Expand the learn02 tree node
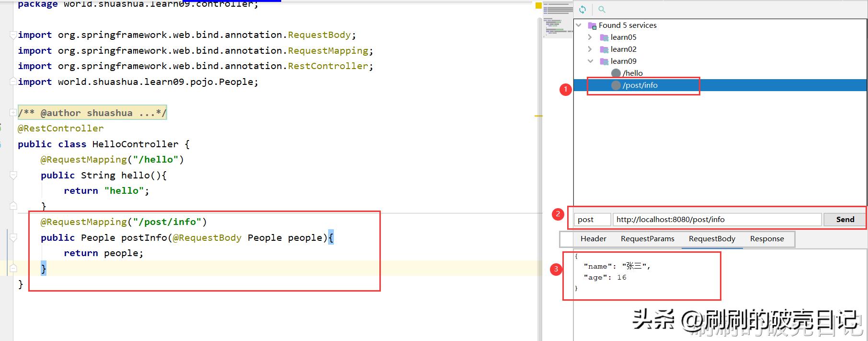Screen dimensions: 868x341 pos(590,49)
